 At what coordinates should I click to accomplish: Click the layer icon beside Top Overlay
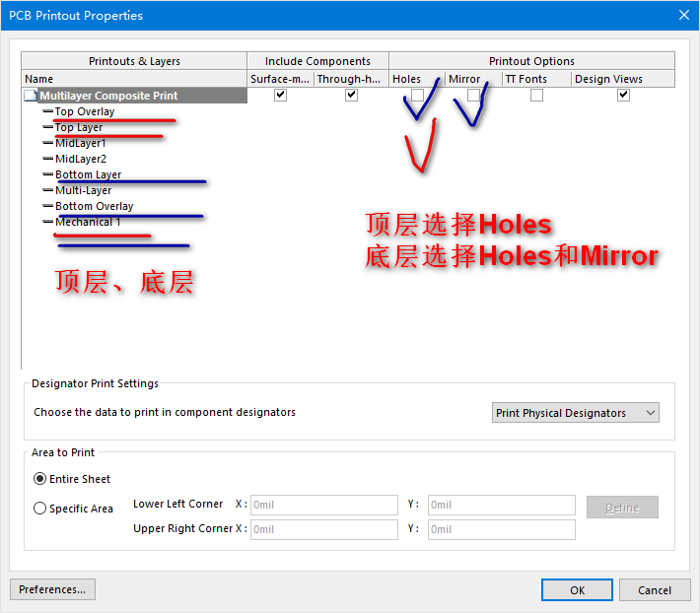[x=48, y=111]
